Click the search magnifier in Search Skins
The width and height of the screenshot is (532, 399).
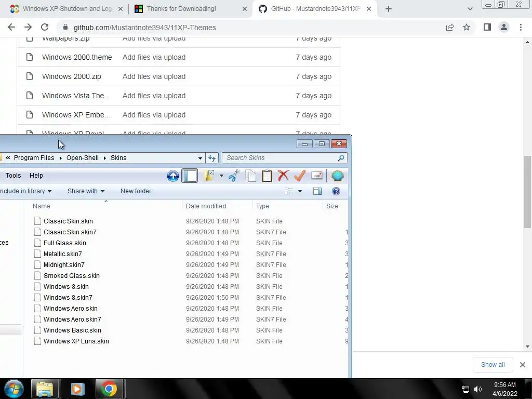pyautogui.click(x=341, y=158)
